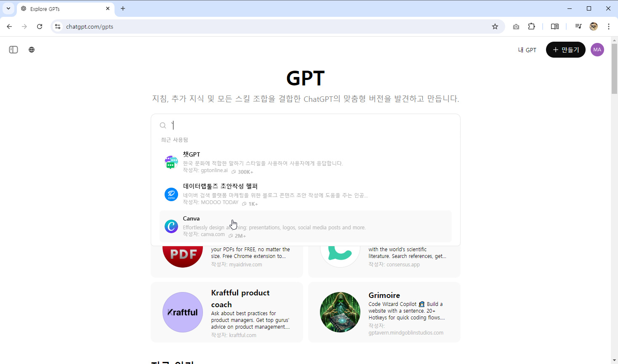Image resolution: width=618 pixels, height=364 pixels.
Task: Click the consensus.app author text
Action: (x=403, y=265)
